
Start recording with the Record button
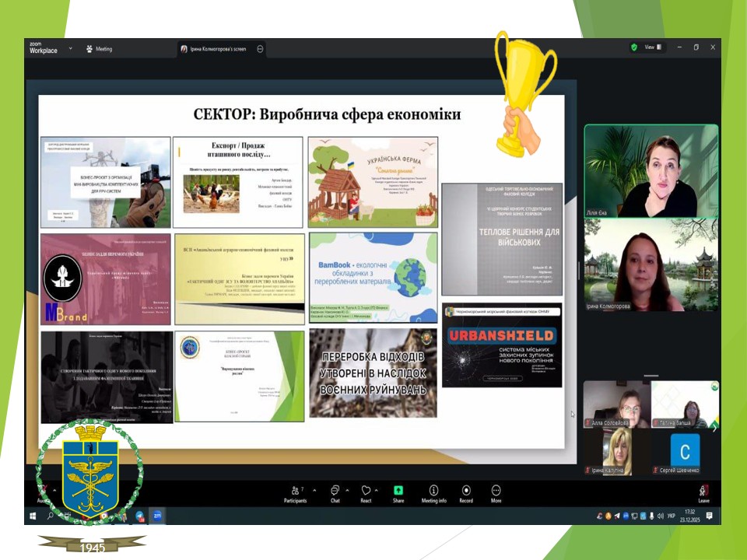[x=466, y=492]
